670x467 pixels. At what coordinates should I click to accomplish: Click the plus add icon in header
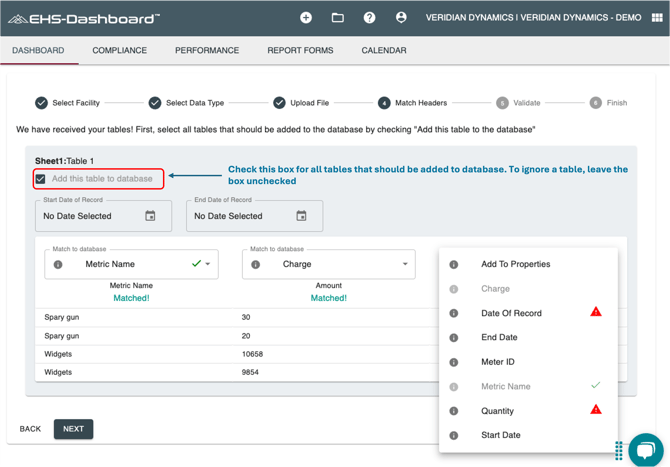point(306,18)
